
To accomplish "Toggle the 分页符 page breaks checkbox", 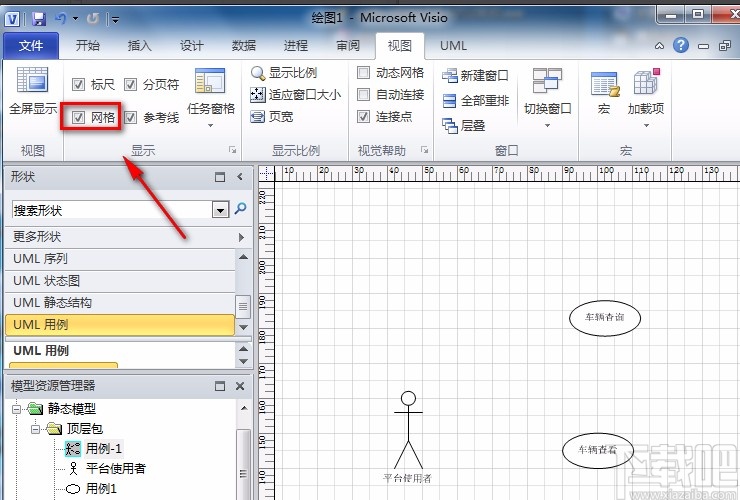I will (x=130, y=85).
